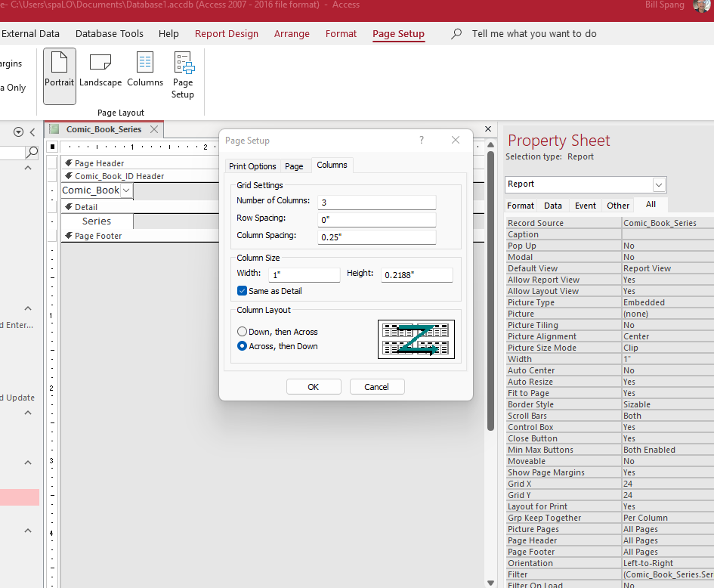714x588 pixels.
Task: Switch to Landscape orientation
Action: click(x=100, y=70)
